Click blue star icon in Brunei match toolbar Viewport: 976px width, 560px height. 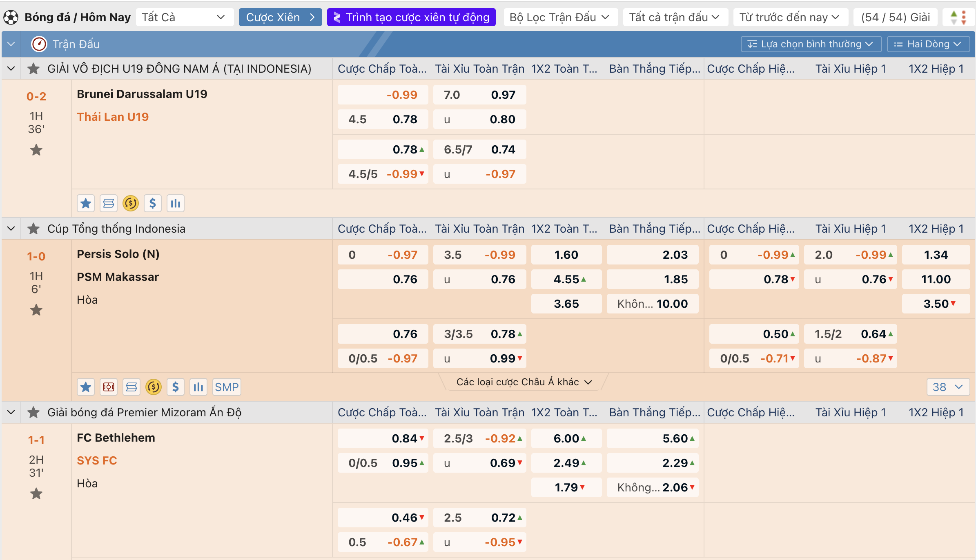tap(86, 203)
